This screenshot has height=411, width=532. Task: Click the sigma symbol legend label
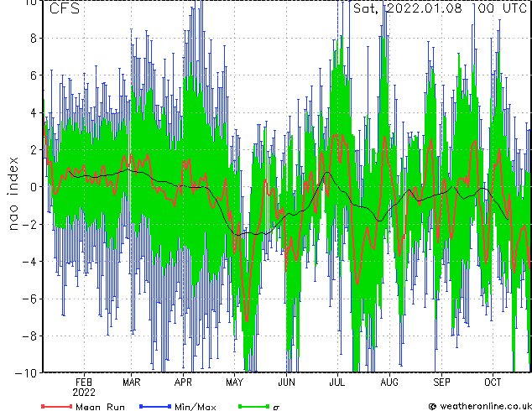(x=276, y=408)
